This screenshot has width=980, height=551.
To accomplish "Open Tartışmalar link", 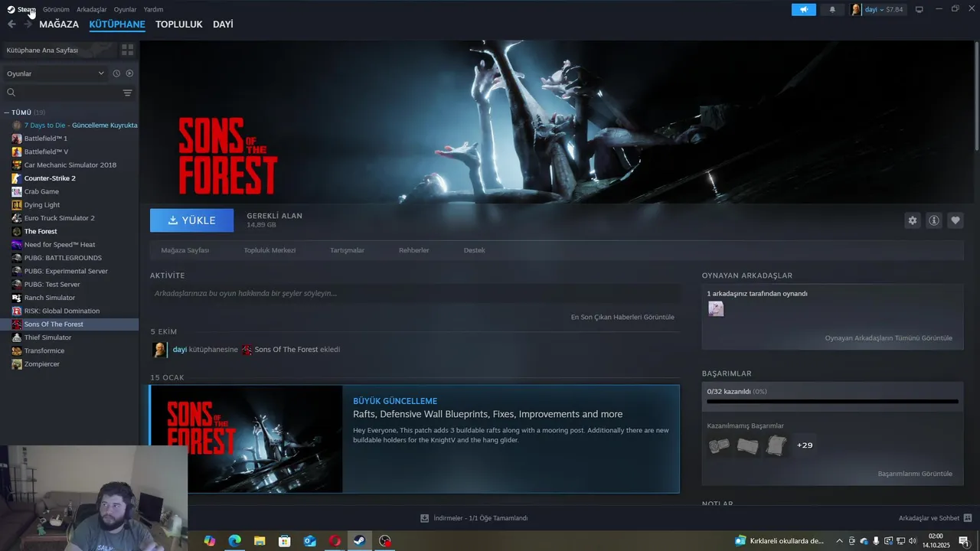I will (x=347, y=250).
